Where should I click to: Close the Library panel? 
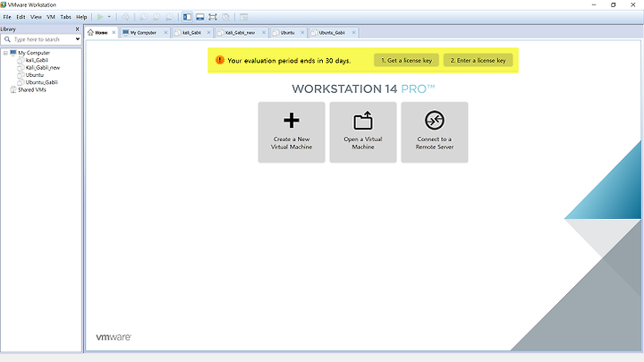pos(77,29)
